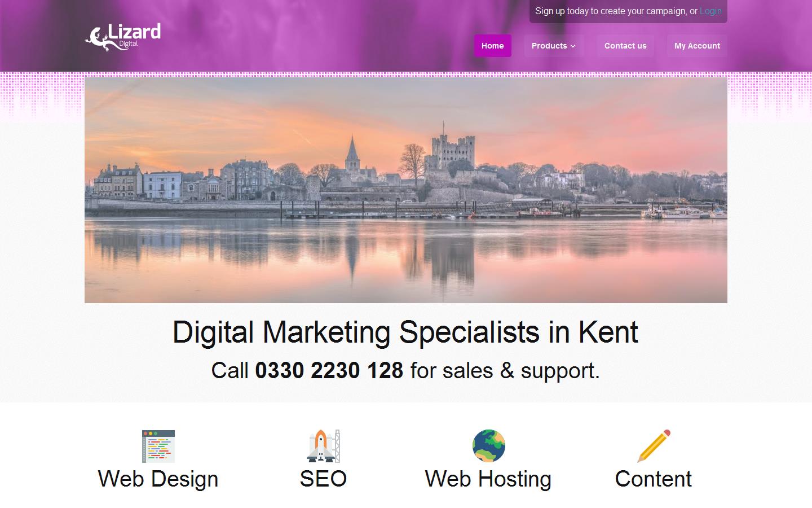Click the Rochester castle banner image
812x508 pixels.
pyautogui.click(x=406, y=190)
